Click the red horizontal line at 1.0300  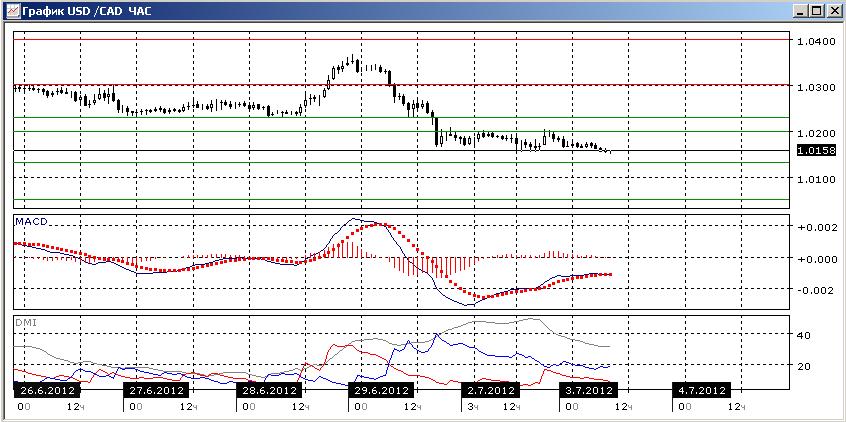[x=401, y=85]
